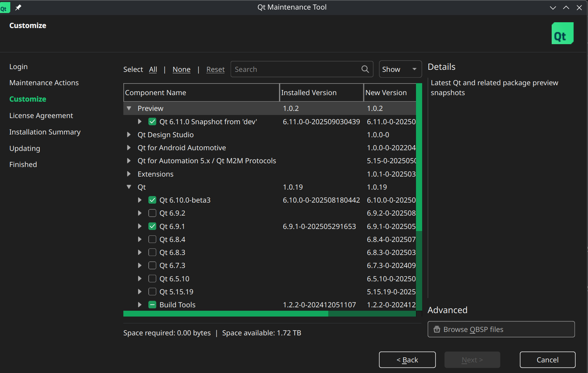Click the search magnifier icon
The image size is (588, 373).
[365, 69]
